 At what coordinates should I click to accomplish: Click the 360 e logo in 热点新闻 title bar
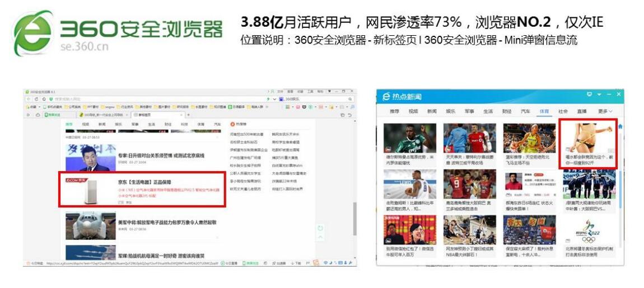(x=386, y=97)
